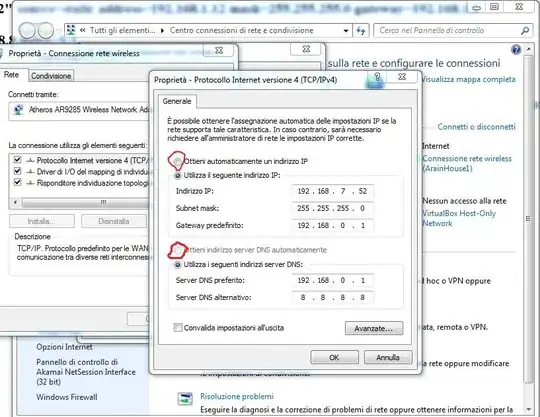This screenshot has width=540, height=417.
Task: Open Visualizza mappa completa link
Action: 468,80
